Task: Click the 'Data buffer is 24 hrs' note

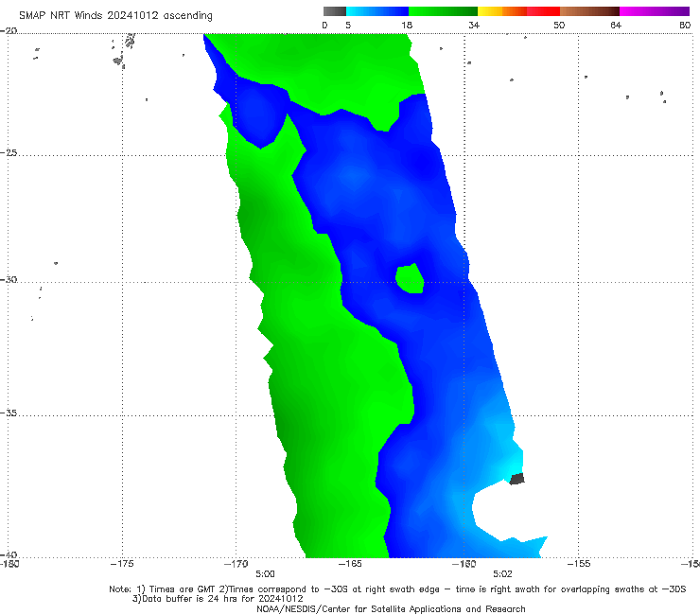Action: pos(218,599)
